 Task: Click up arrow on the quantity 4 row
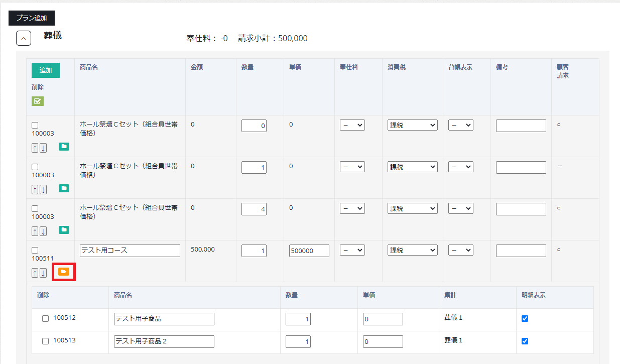(x=35, y=231)
